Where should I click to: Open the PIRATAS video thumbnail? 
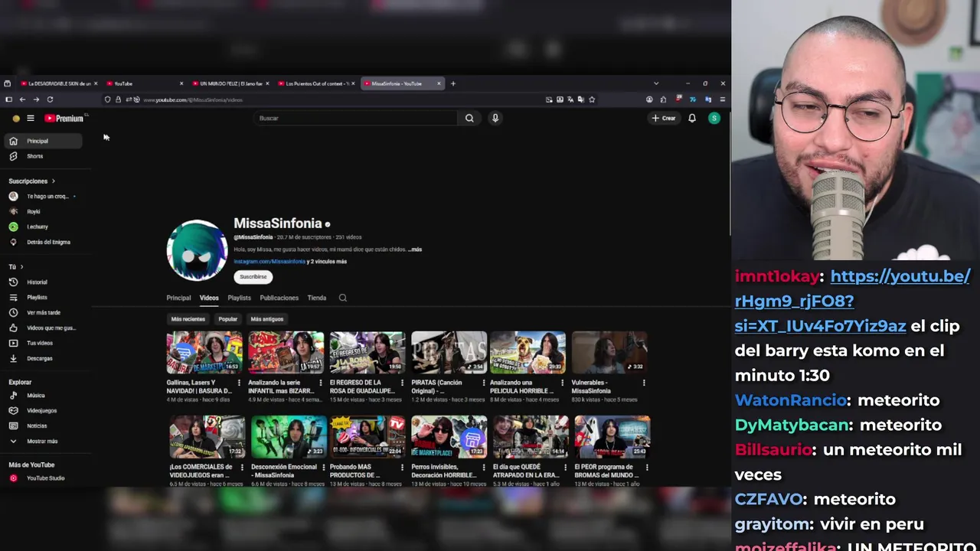pyautogui.click(x=449, y=352)
